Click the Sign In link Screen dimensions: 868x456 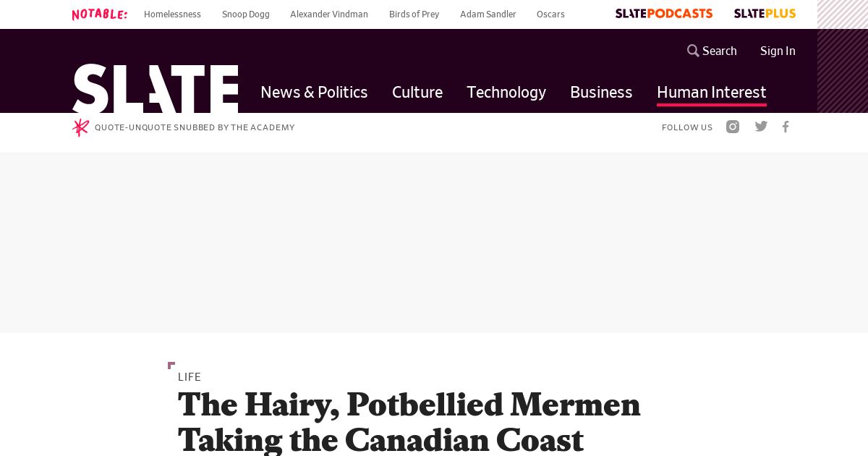778,51
